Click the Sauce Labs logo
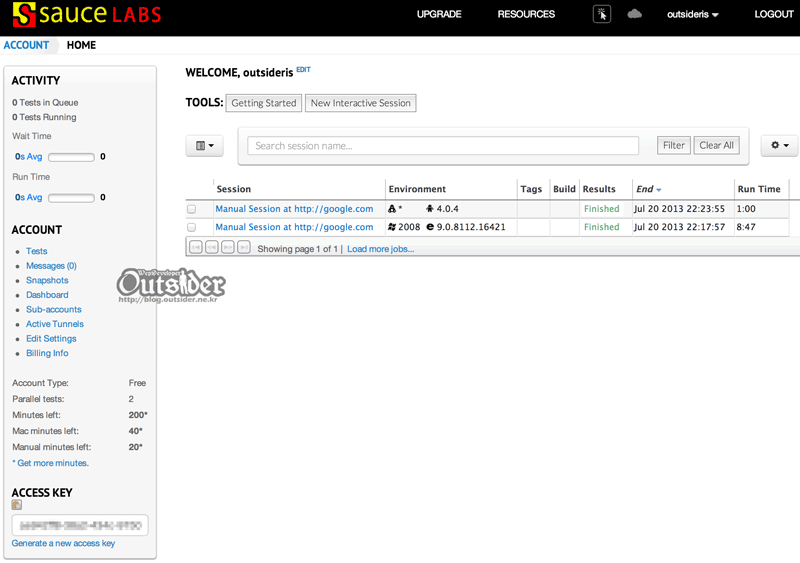The image size is (800, 563). [87, 14]
